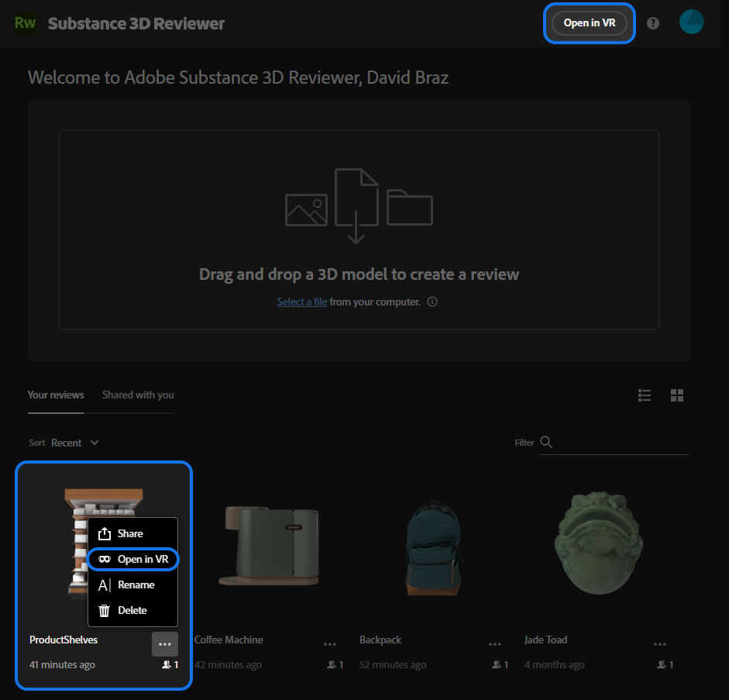Switch to grid view layout
Screen dimensions: 729x700
677,395
